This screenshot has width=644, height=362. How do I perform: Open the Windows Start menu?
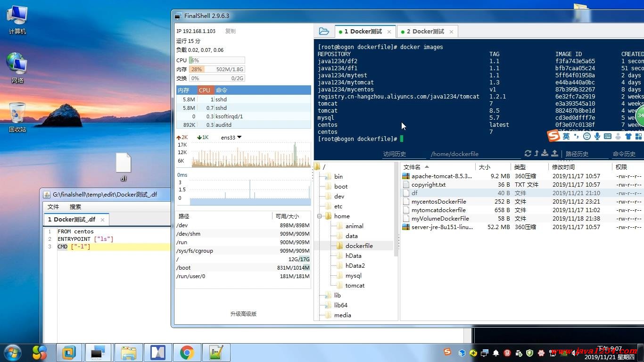click(13, 353)
